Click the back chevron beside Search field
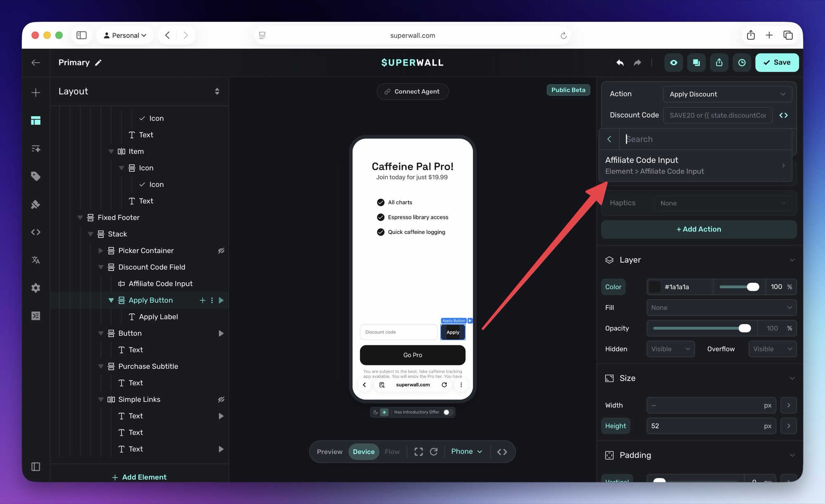 point(609,139)
